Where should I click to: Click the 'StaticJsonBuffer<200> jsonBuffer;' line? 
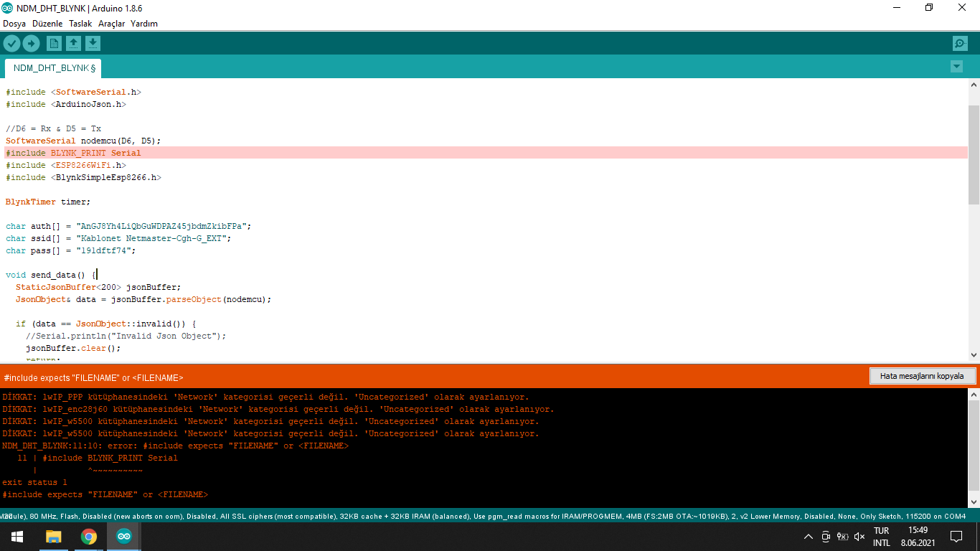pyautogui.click(x=98, y=287)
